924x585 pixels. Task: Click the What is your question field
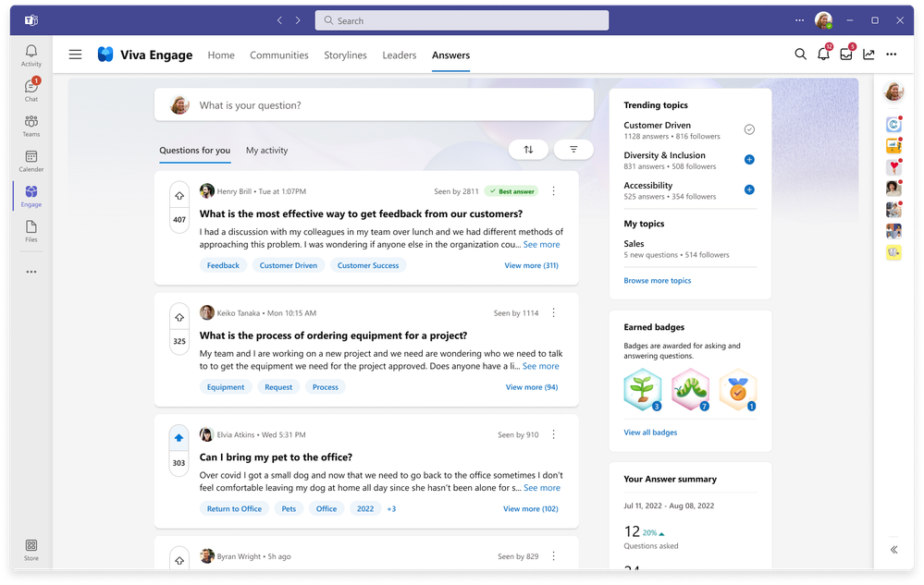tap(374, 104)
